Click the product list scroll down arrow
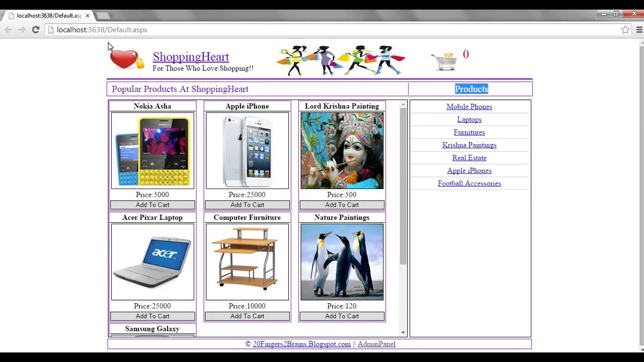This screenshot has width=644, height=362. point(403,332)
